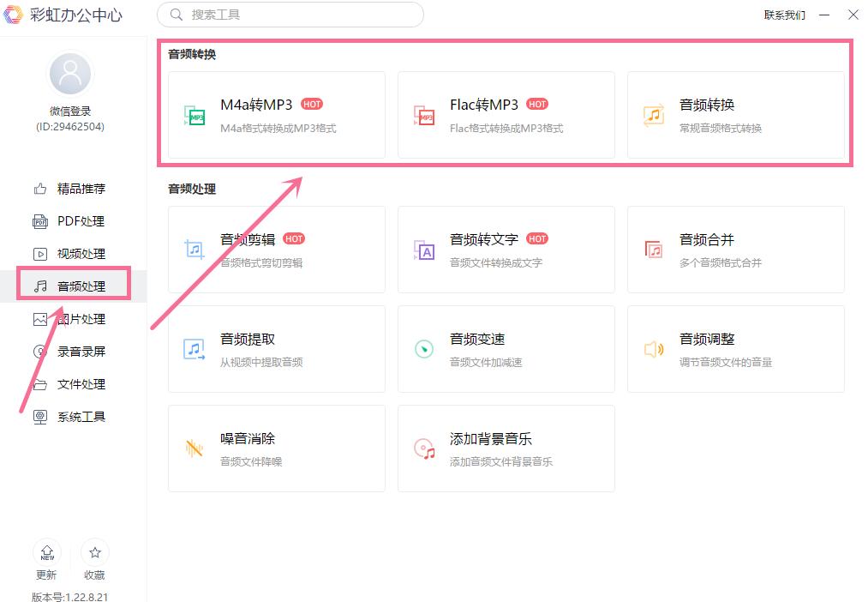Click the 微信登录 avatar
Screen dimensions: 868x602
[x=70, y=73]
